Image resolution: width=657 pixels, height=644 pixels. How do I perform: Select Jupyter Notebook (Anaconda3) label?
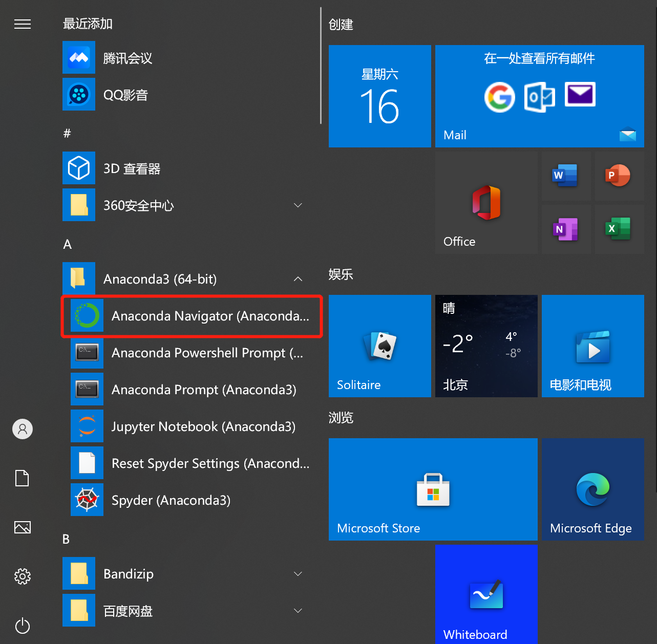click(x=203, y=427)
